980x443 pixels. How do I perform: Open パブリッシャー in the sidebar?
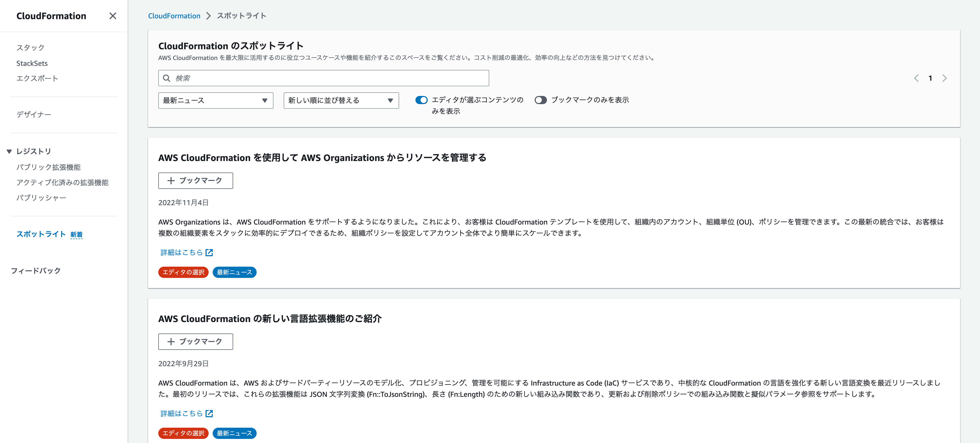pos(41,198)
